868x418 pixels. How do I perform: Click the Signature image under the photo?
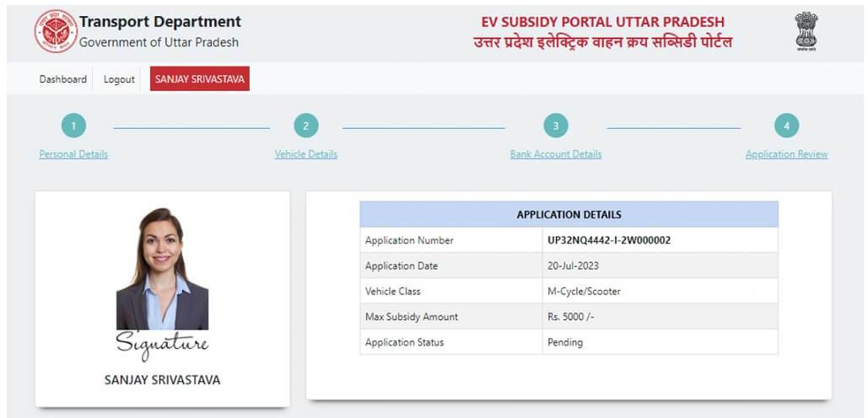[x=162, y=345]
